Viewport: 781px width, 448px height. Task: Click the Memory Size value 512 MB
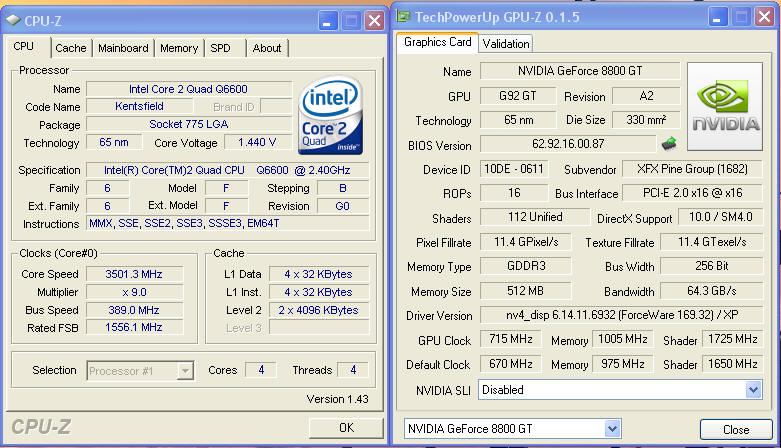(x=525, y=291)
